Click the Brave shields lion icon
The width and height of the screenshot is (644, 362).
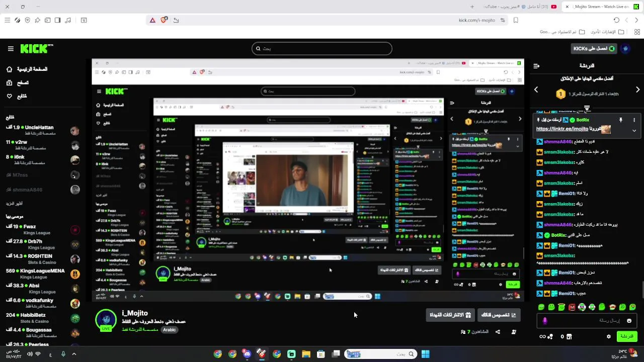coord(164,20)
